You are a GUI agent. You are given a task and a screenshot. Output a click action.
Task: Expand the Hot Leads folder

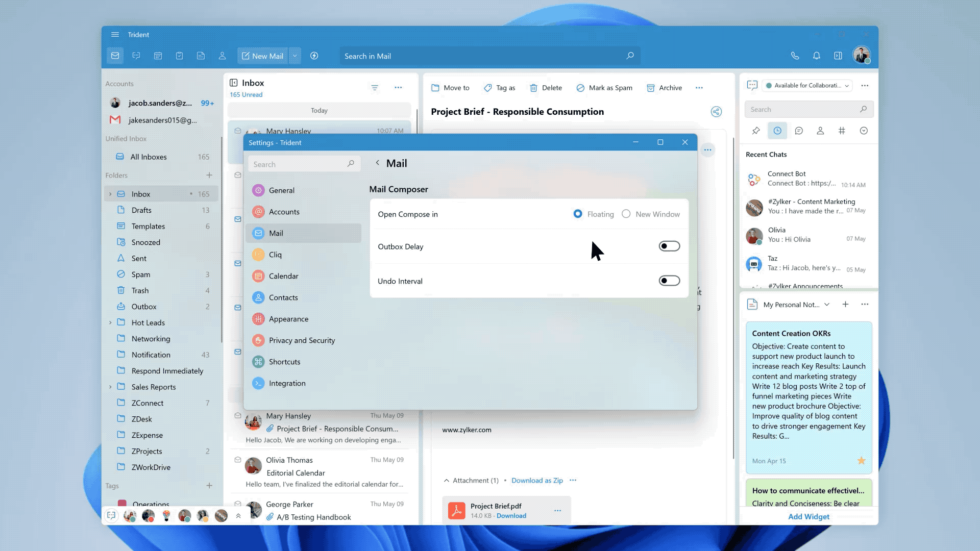[x=110, y=323]
